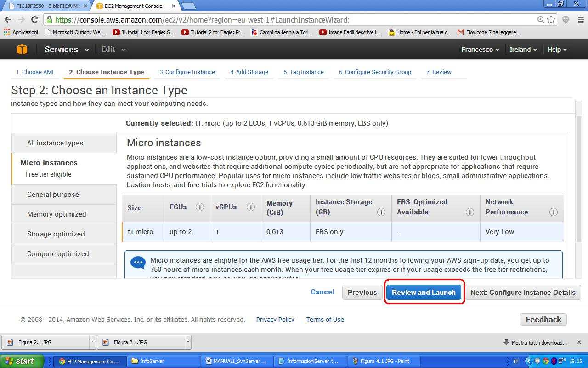This screenshot has height=368, width=588.
Task: Open the Microsoft Outlook We... bookmark
Action: tap(74, 32)
